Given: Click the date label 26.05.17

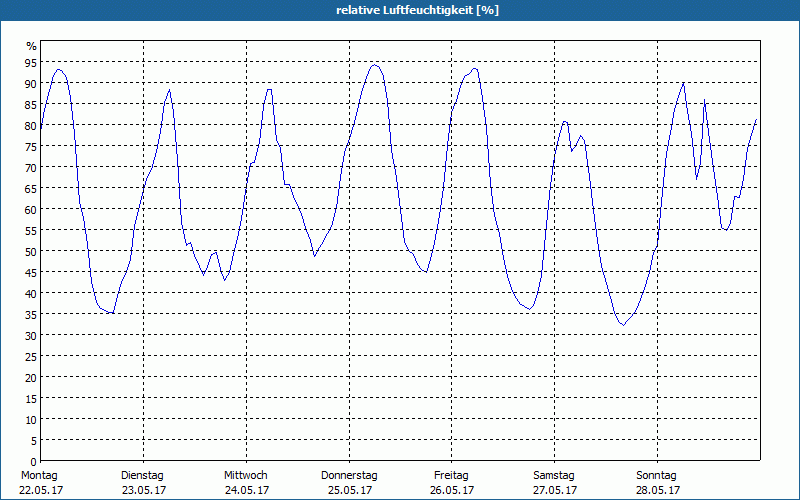Looking at the screenshot, I should 452,490.
